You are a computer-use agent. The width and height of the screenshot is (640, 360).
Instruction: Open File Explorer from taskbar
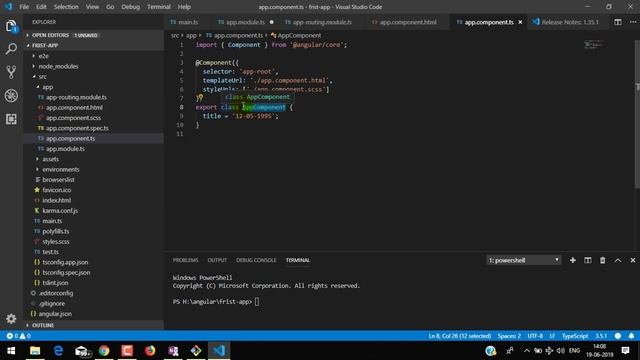(x=35, y=351)
